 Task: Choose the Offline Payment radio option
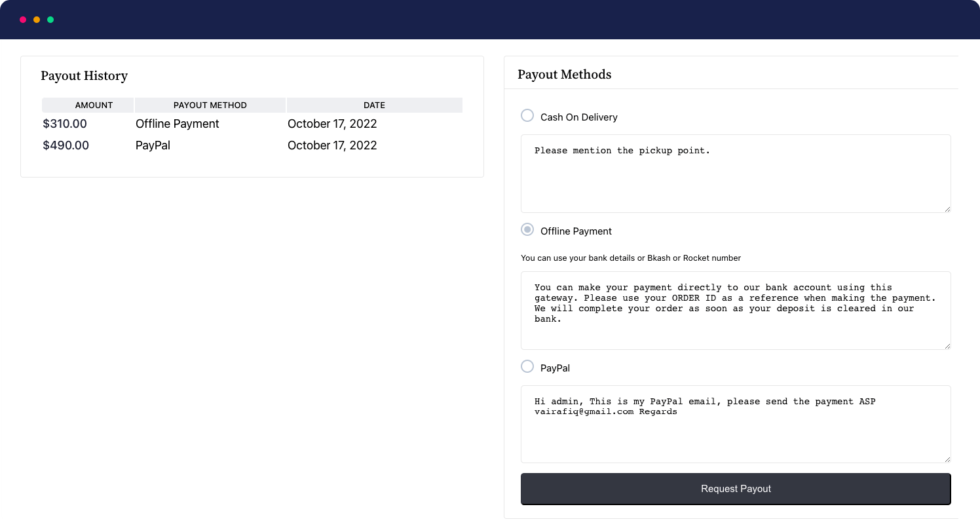527,230
